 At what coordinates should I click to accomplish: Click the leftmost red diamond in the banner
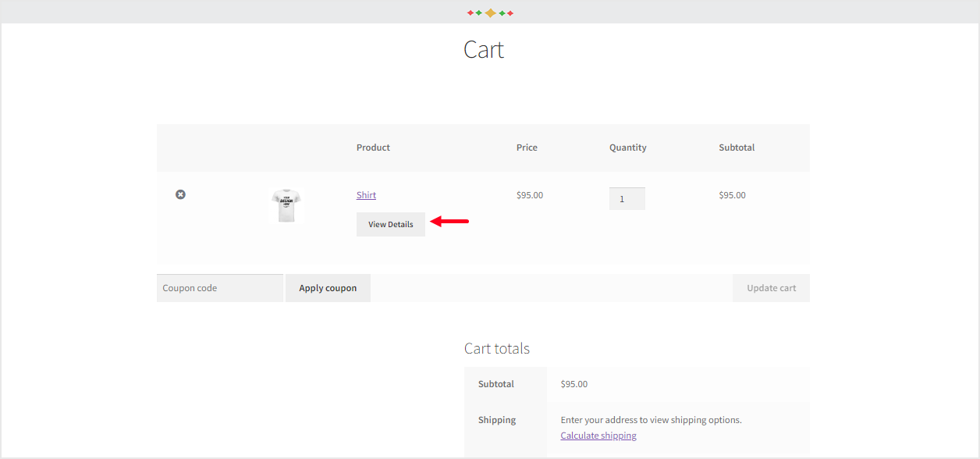(x=470, y=12)
